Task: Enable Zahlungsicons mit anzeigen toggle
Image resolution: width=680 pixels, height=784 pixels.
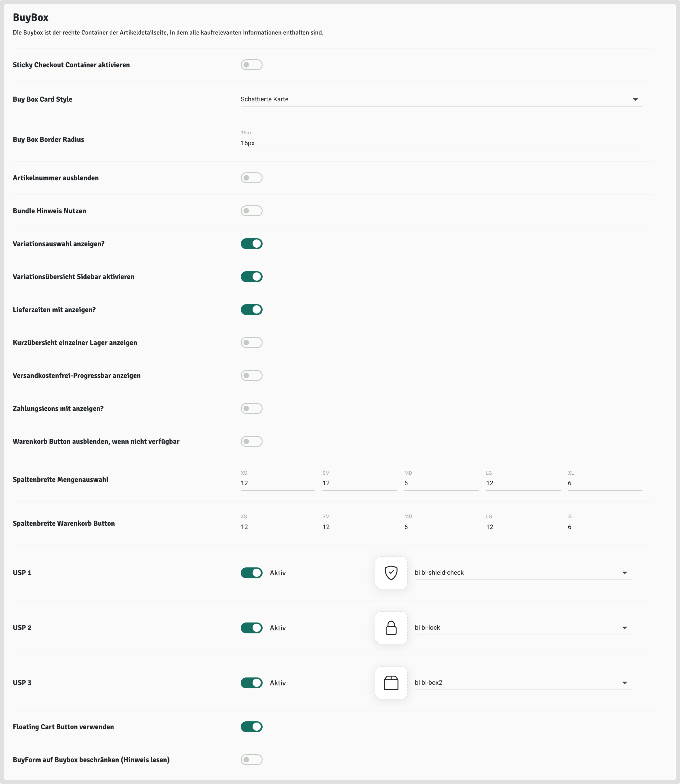Action: tap(251, 409)
